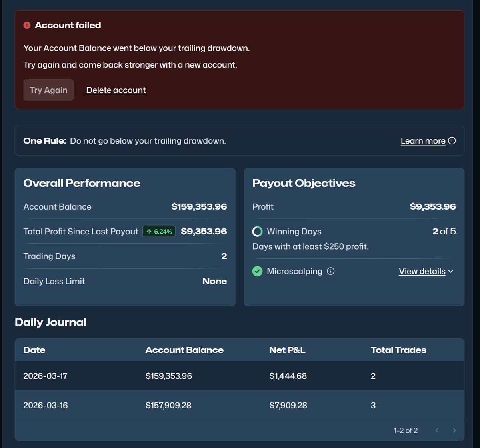Image resolution: width=480 pixels, height=448 pixels.
Task: Click the red Account failed alert icon
Action: [x=27, y=25]
